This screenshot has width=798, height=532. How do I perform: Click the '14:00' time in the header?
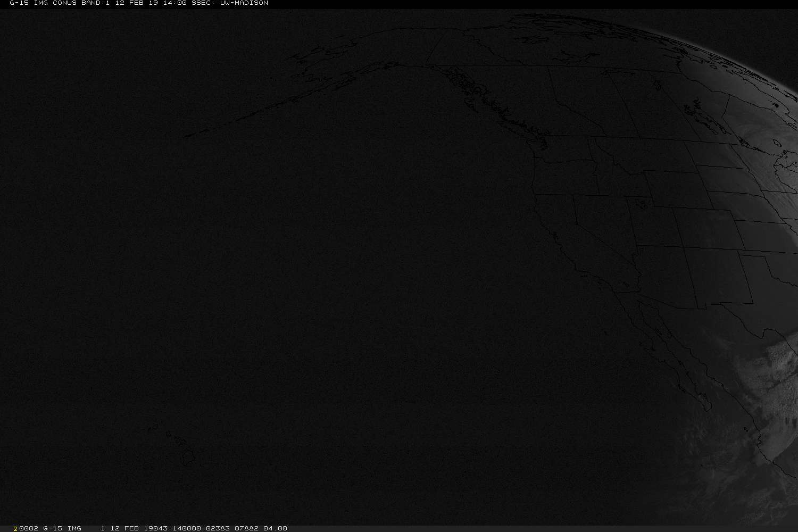pos(174,3)
